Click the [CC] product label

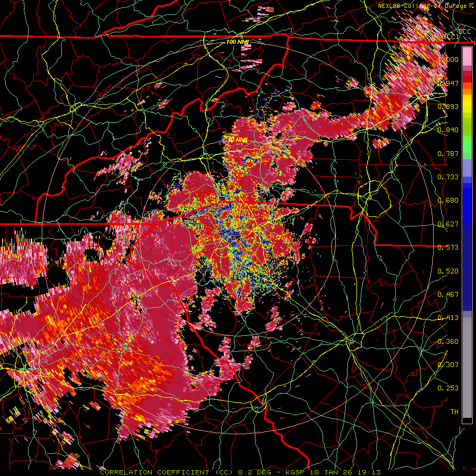(x=452, y=36)
